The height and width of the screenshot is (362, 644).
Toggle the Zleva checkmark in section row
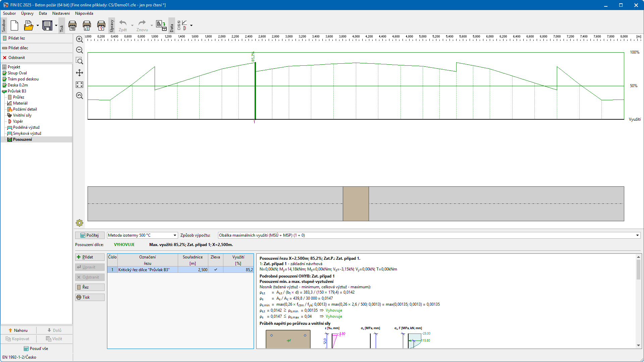pos(215,270)
